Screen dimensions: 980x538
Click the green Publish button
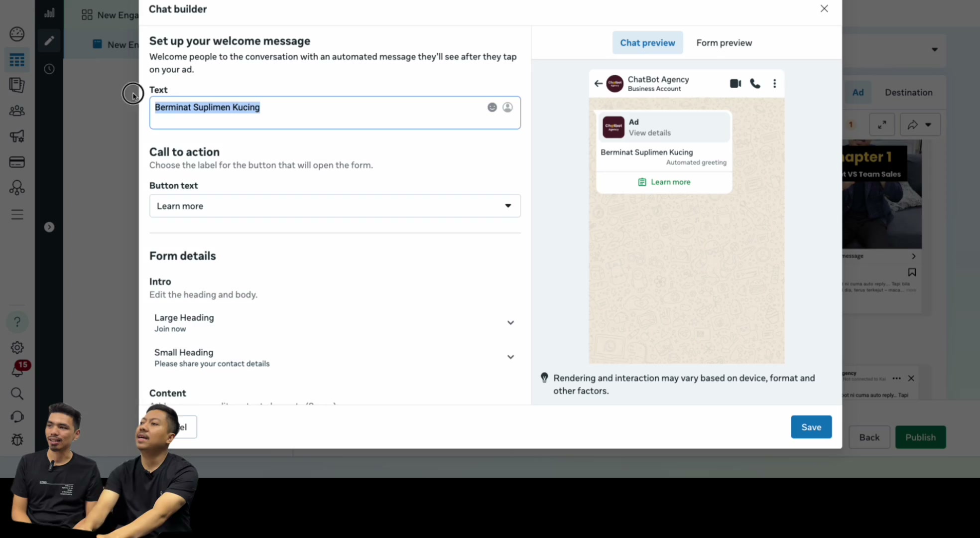pyautogui.click(x=920, y=437)
